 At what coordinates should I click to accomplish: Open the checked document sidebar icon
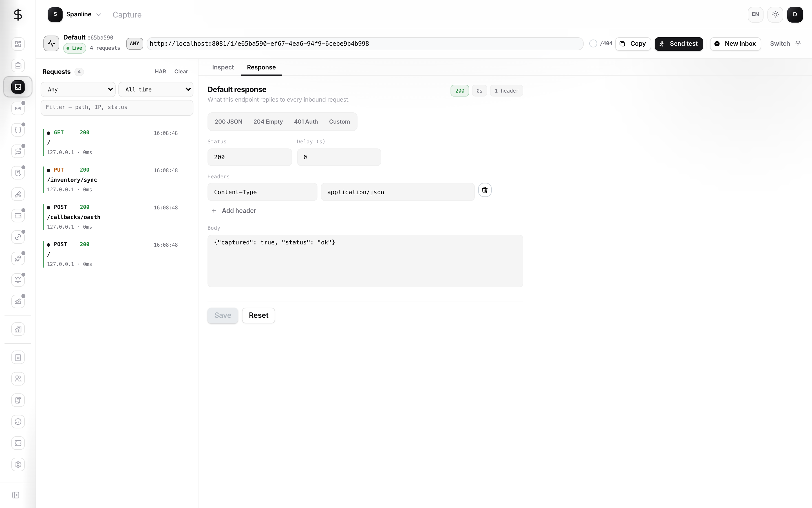tap(18, 173)
